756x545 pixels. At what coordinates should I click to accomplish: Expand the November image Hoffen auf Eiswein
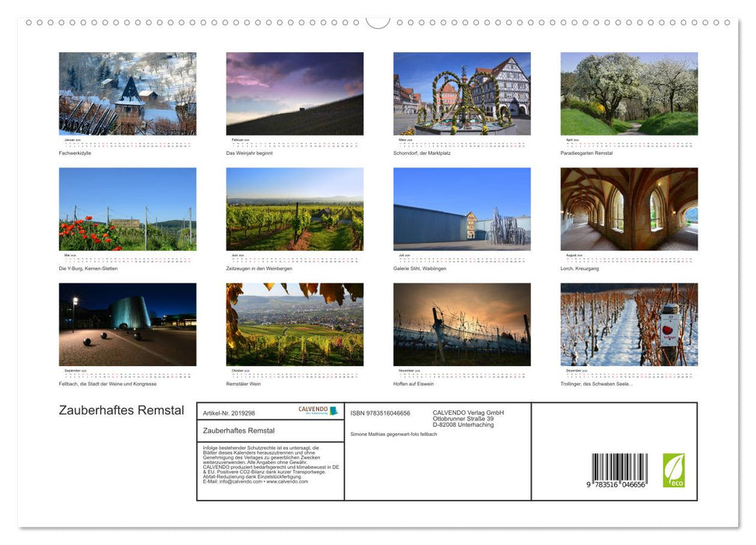462,325
